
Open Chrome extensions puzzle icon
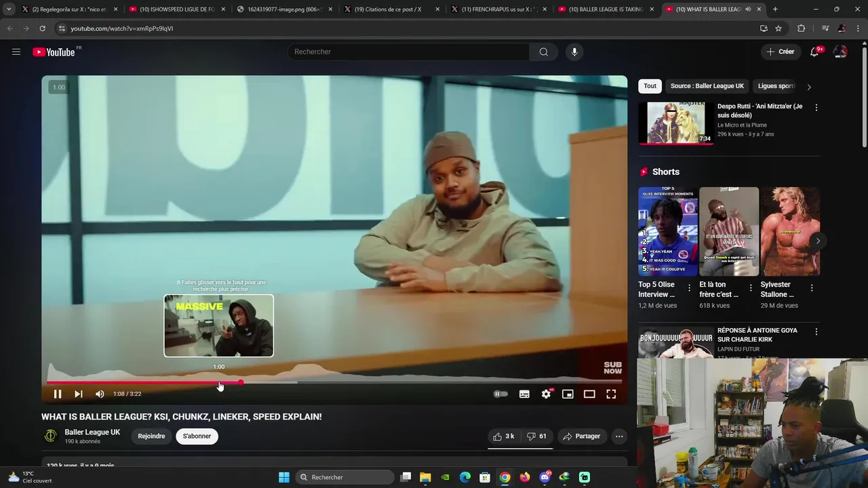(802, 28)
